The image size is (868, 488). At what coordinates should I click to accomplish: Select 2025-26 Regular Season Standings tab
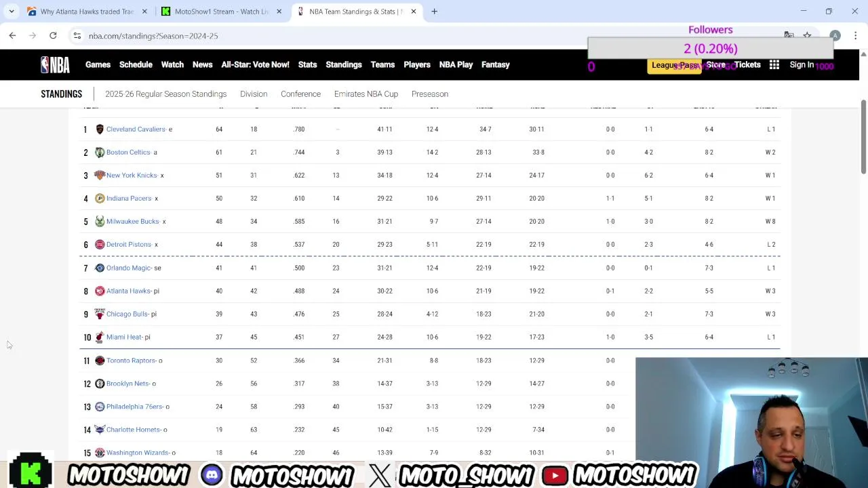point(165,94)
